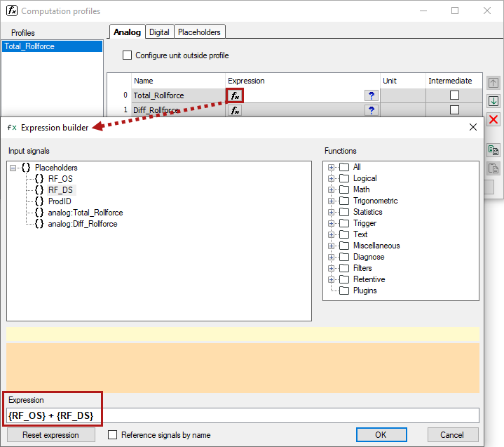Select RF_DS placeholder signal

click(x=60, y=190)
